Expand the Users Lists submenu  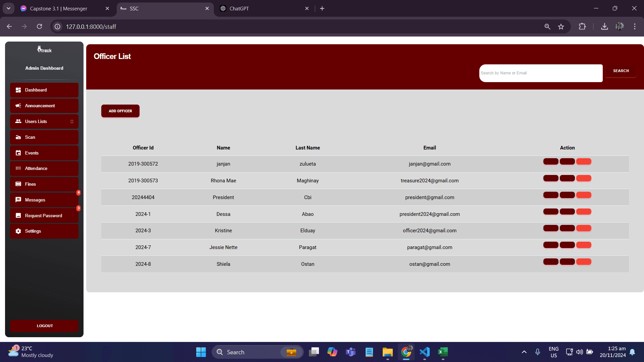coord(44,121)
